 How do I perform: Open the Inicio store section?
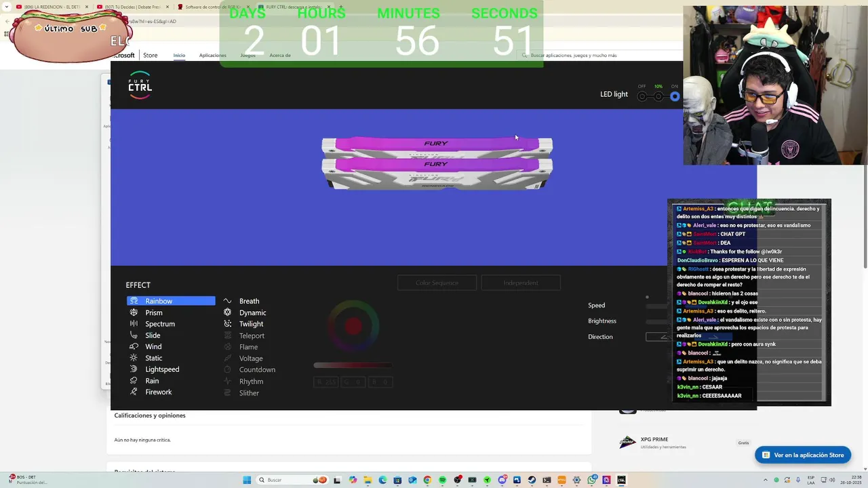click(x=179, y=55)
